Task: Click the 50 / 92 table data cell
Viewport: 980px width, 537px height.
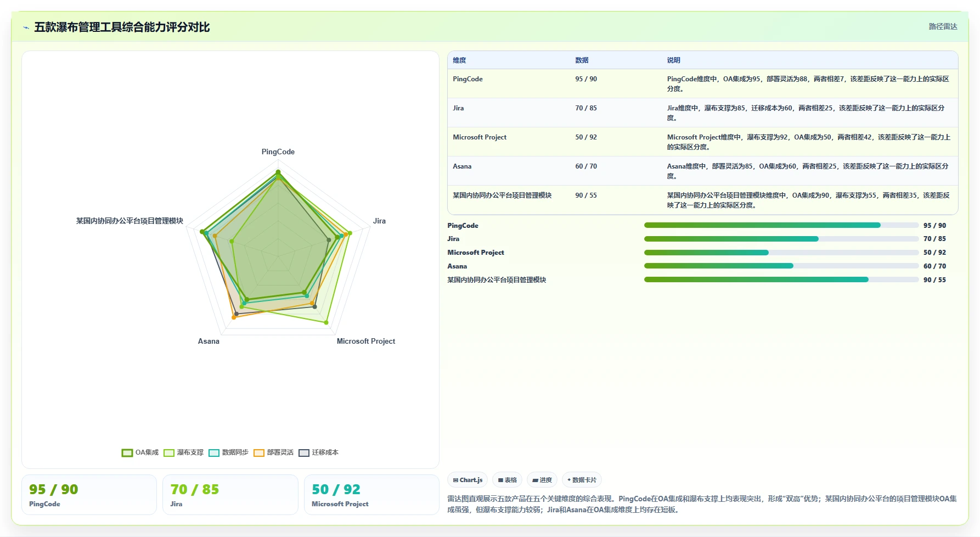Action: click(x=616, y=142)
